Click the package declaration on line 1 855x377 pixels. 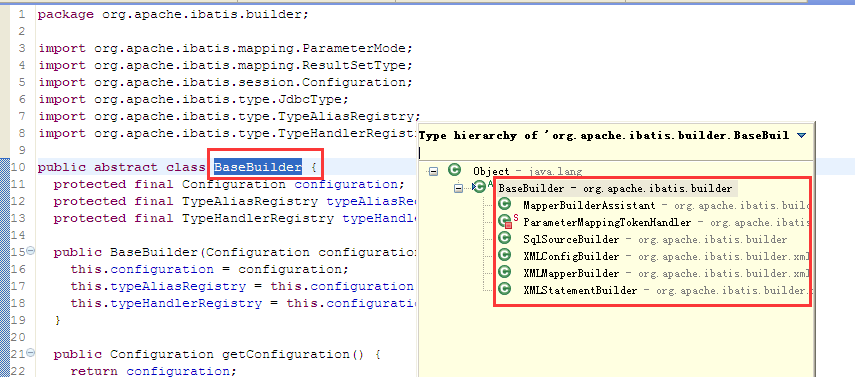173,15
